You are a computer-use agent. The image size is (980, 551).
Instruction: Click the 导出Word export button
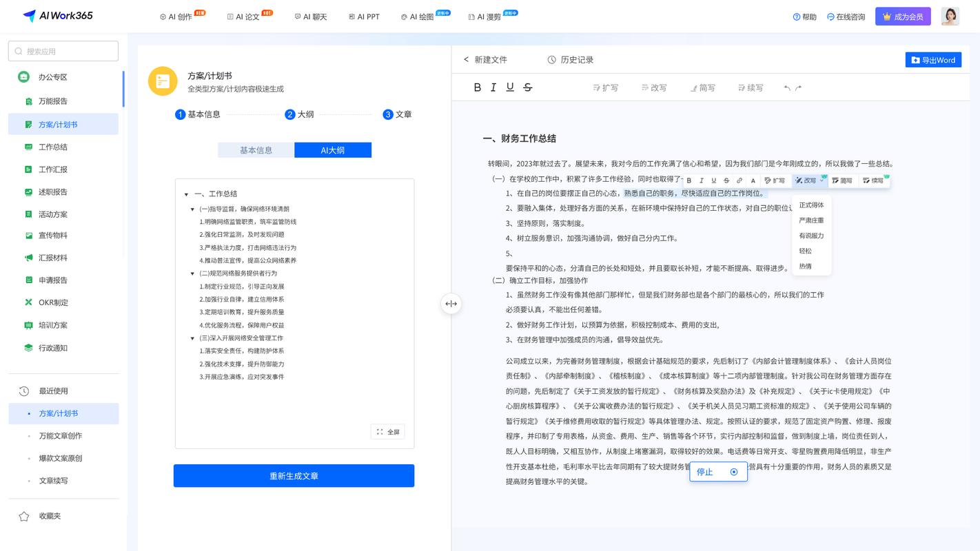[x=933, y=59]
